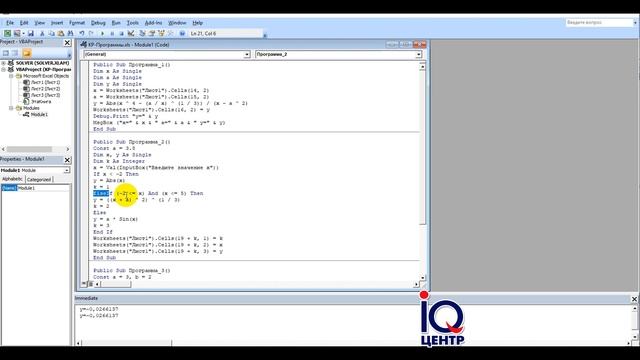640x360 pixels.
Task: Close the Project panel with its X
Action: [x=67, y=42]
